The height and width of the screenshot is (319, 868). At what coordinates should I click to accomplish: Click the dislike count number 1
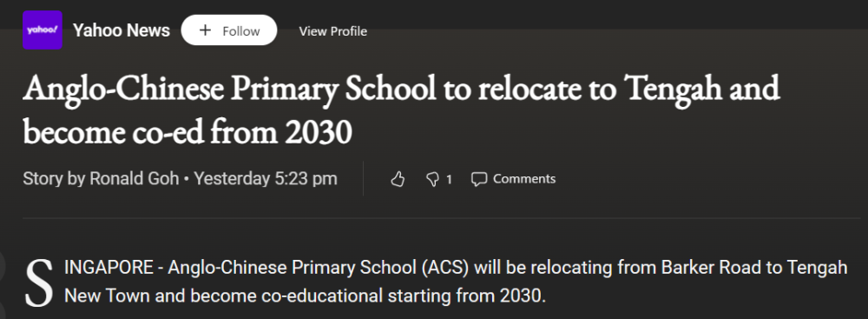[x=449, y=179]
